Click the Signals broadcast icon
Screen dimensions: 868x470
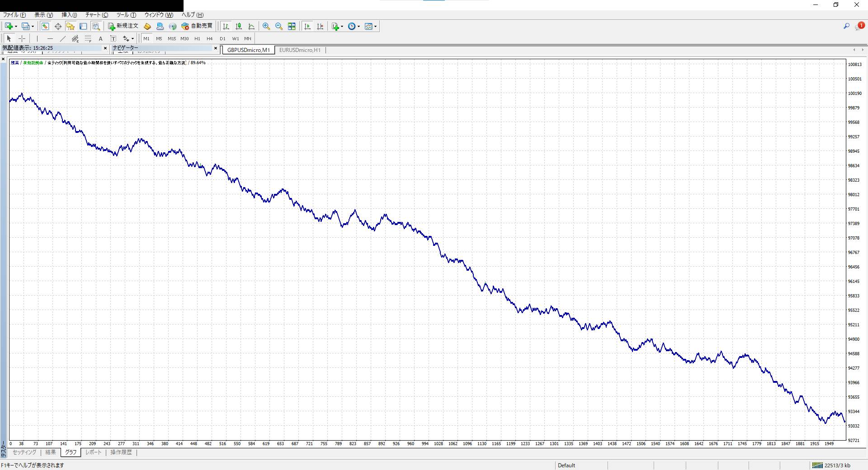172,26
